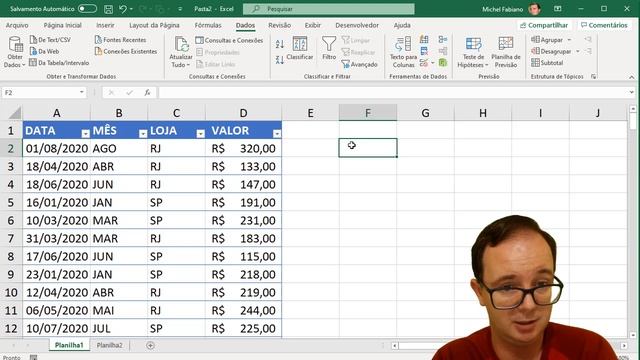Open the Undo history dropdown arrow

[131, 9]
